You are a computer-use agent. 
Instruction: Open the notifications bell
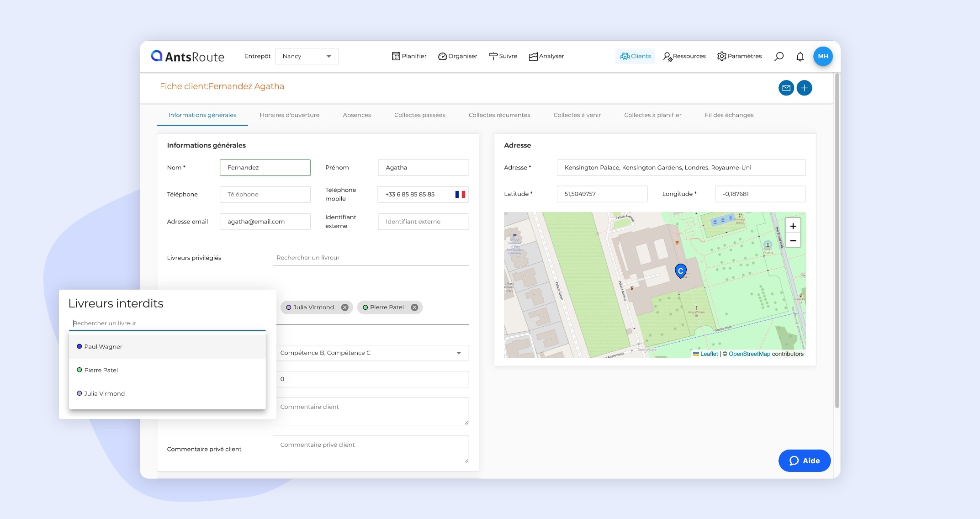point(800,56)
